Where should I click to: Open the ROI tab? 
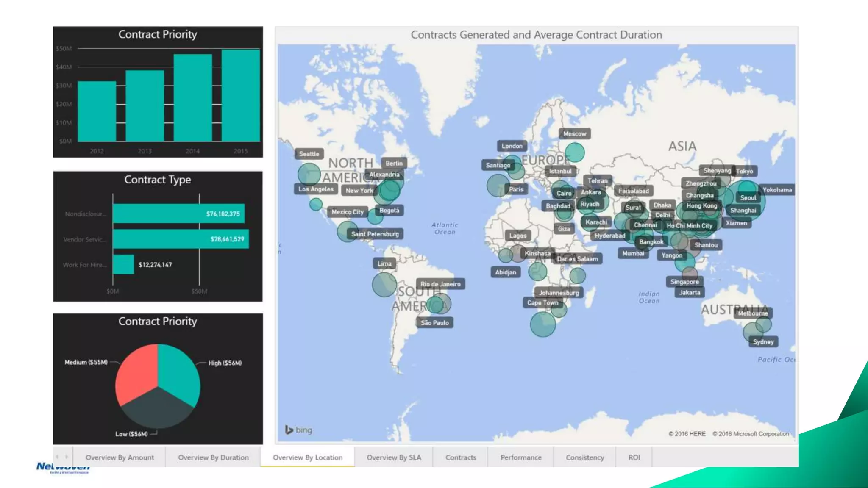pyautogui.click(x=634, y=457)
